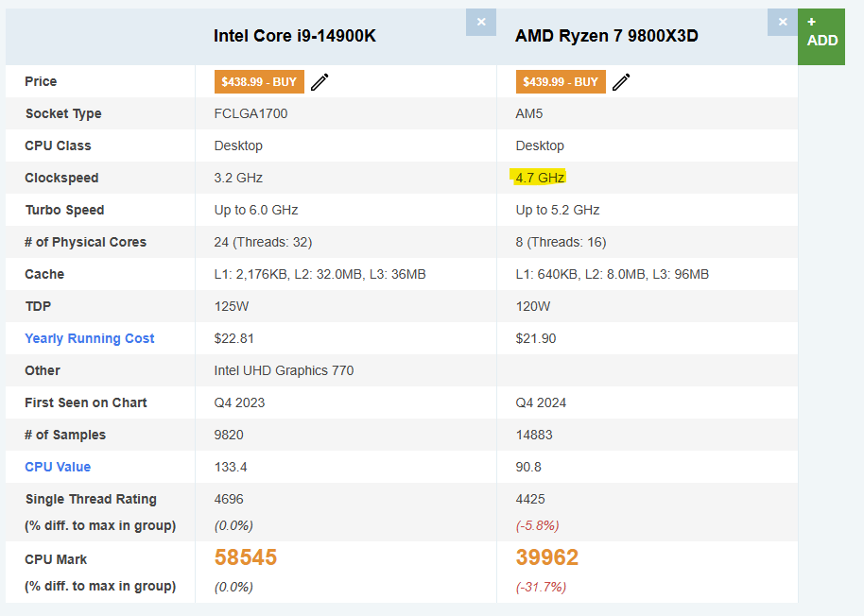Click the 4696 single thread rating
864x616 pixels.
231,499
